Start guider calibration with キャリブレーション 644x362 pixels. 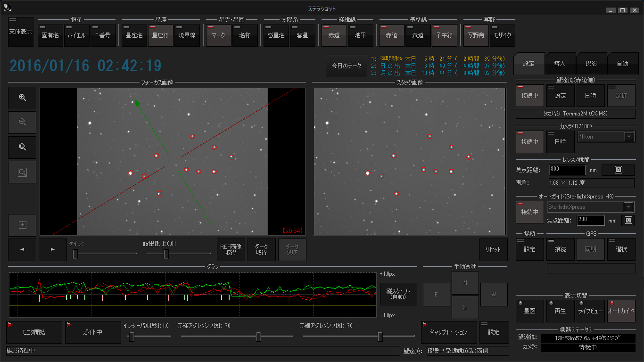click(x=449, y=332)
